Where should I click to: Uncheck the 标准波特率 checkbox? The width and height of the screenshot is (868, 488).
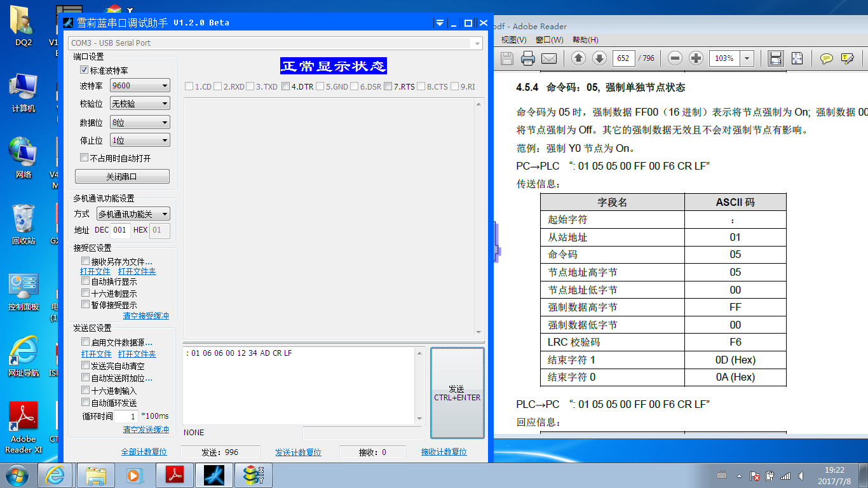(x=85, y=71)
